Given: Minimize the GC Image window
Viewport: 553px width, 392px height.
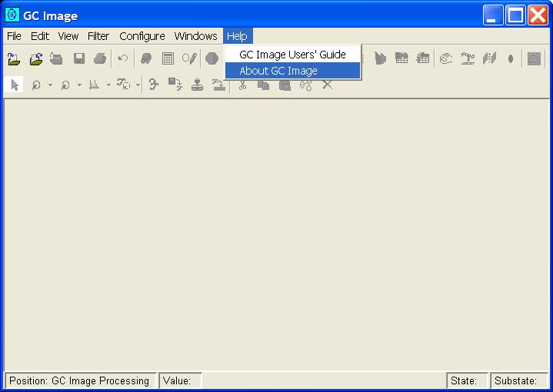Looking at the screenshot, I should pyautogui.click(x=493, y=15).
